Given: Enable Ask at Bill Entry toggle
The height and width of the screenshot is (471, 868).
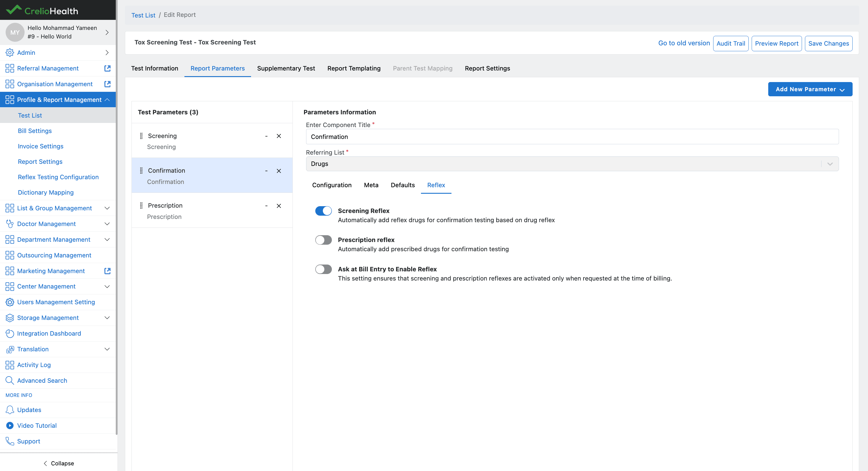Looking at the screenshot, I should coord(324,269).
